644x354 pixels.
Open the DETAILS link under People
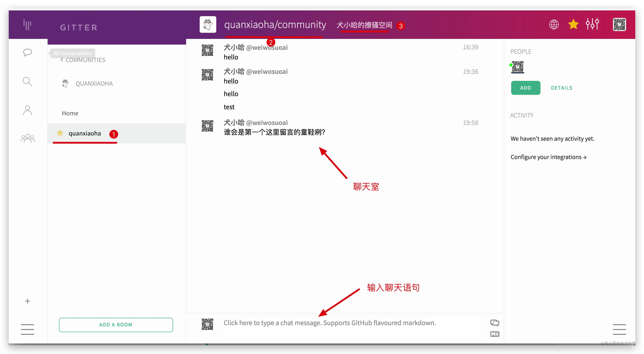[561, 88]
